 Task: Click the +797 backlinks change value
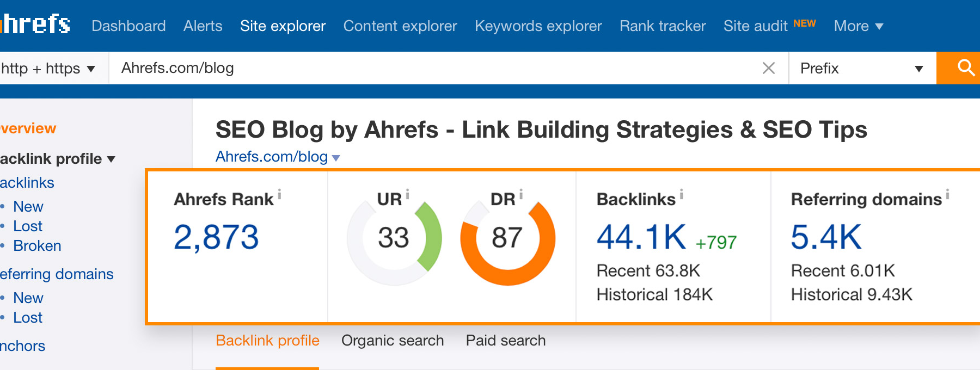(716, 242)
